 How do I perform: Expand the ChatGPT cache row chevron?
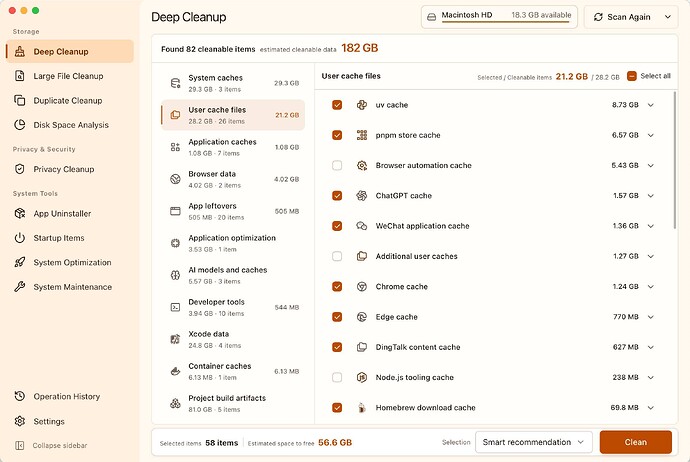pos(651,196)
